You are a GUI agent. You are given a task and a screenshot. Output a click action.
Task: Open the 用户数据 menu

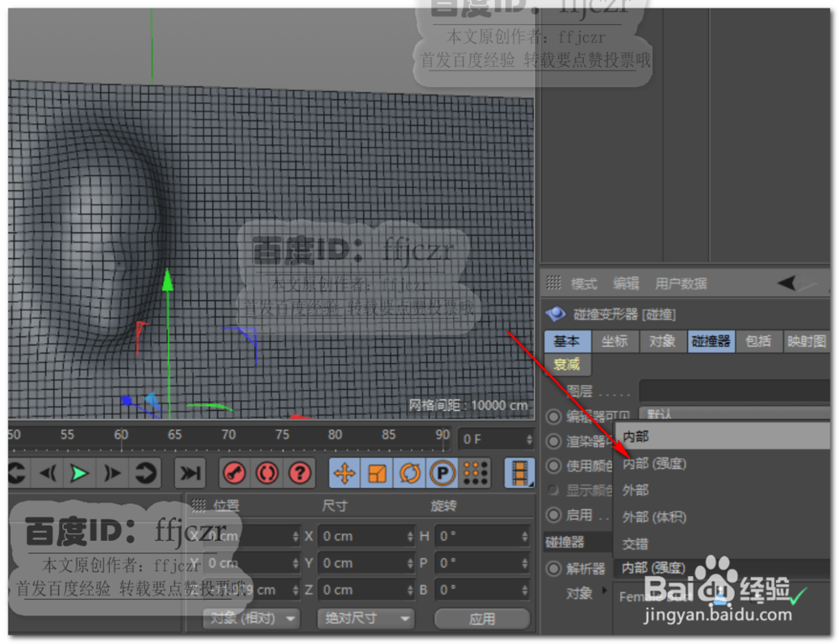[x=681, y=283]
